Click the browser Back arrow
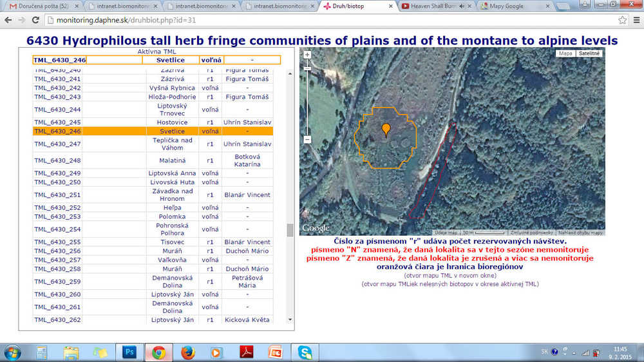Screen dimensions: 644x362 (x=8, y=20)
